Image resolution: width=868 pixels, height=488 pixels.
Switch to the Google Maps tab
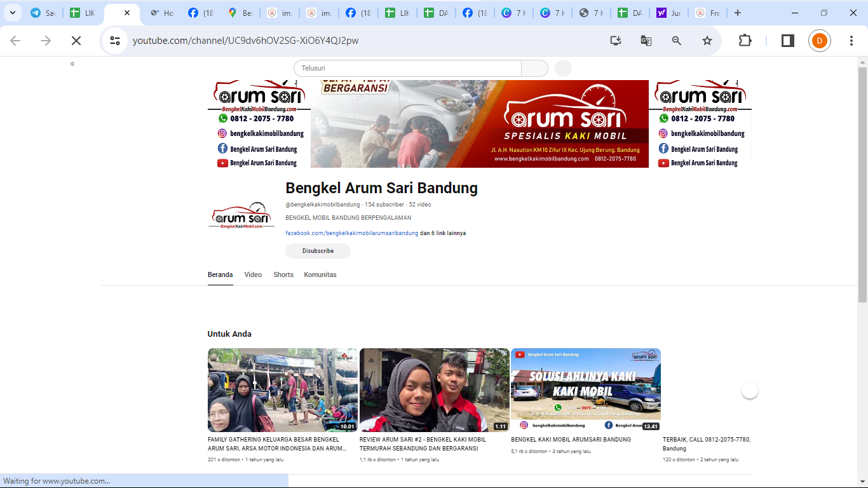(x=240, y=13)
